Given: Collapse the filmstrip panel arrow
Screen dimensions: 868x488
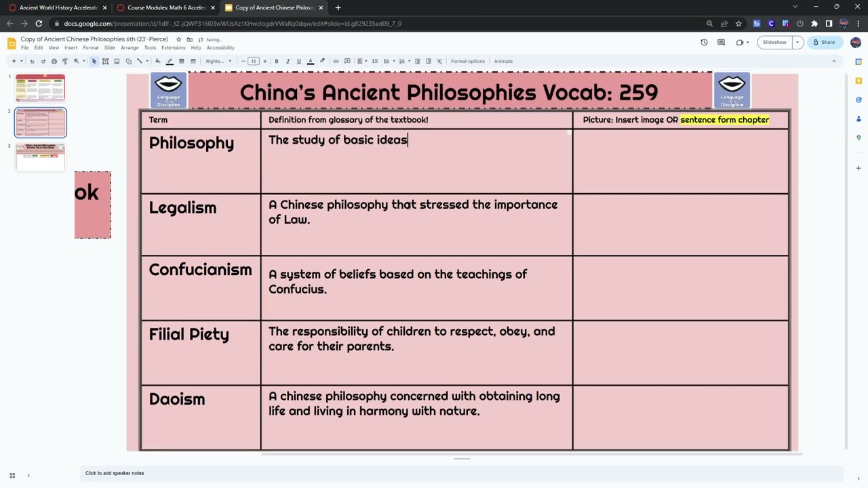Looking at the screenshot, I should coord(28,476).
